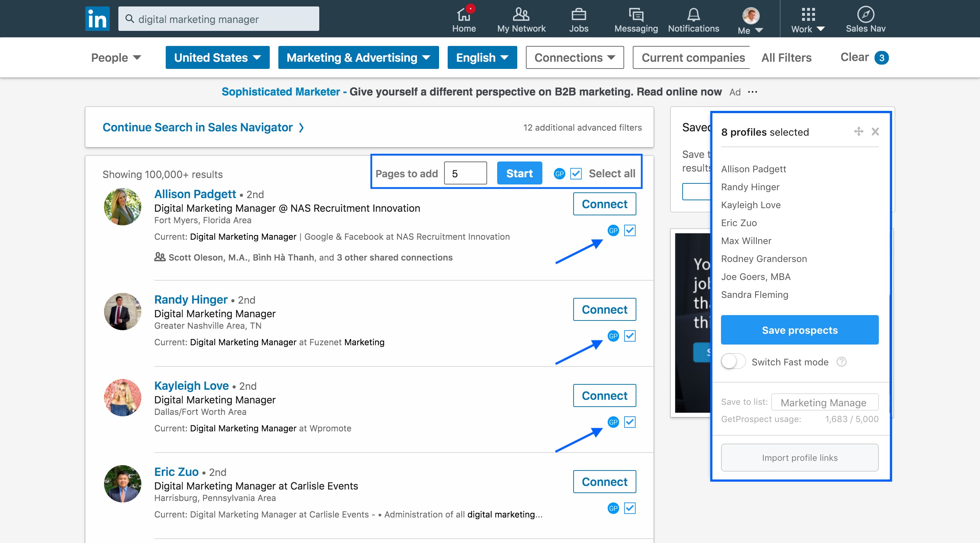The width and height of the screenshot is (980, 543).
Task: Expand the United States location filter
Action: pyautogui.click(x=218, y=57)
